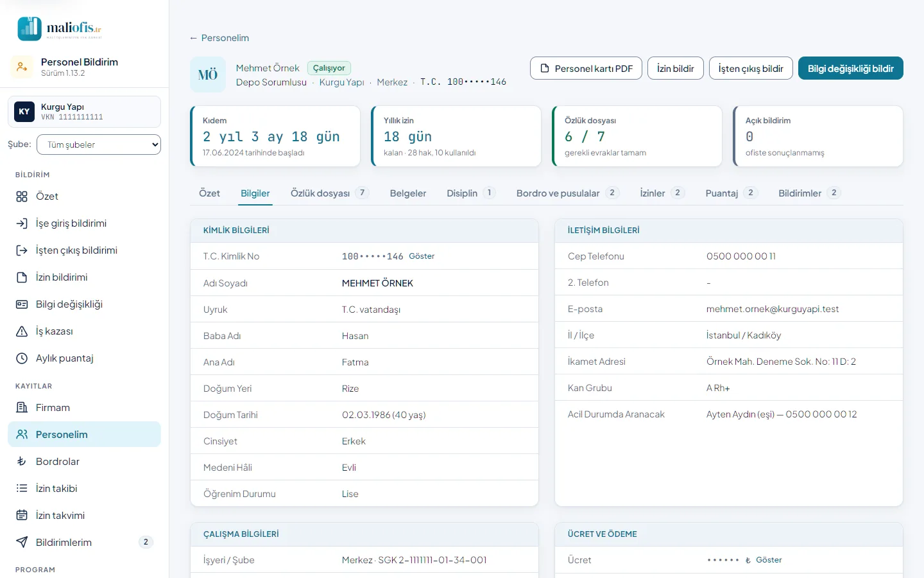Click the Firmam building icon
924x578 pixels.
click(22, 408)
